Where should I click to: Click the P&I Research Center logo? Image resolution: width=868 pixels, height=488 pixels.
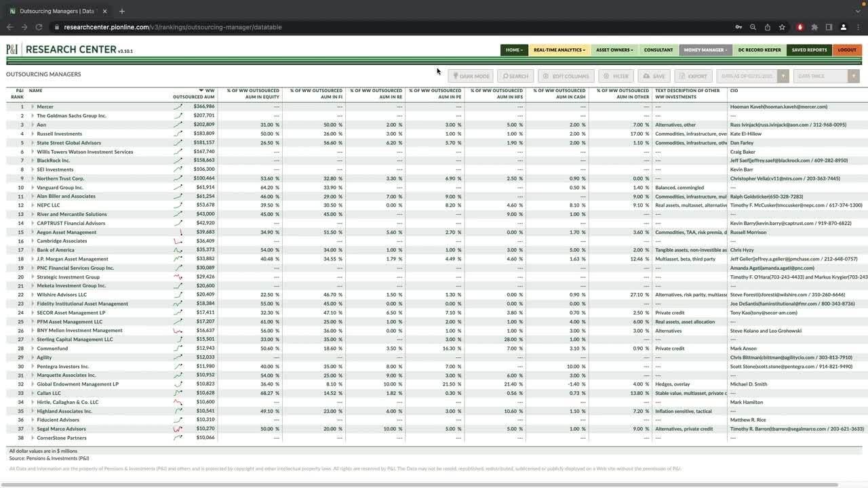click(69, 49)
